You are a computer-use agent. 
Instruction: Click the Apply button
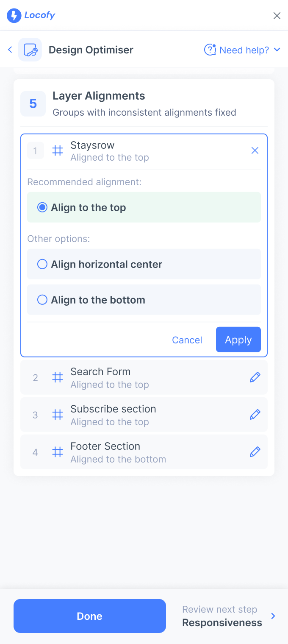pos(238,340)
